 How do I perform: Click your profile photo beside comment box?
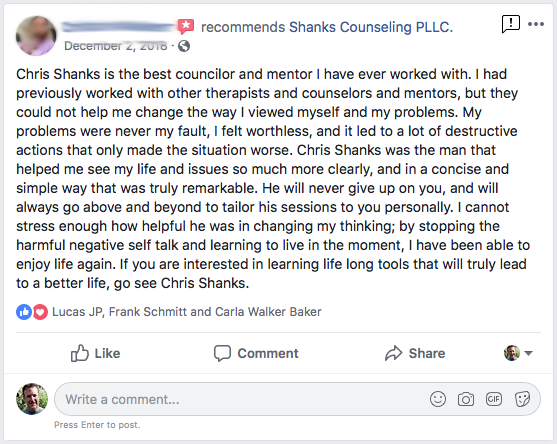(32, 399)
